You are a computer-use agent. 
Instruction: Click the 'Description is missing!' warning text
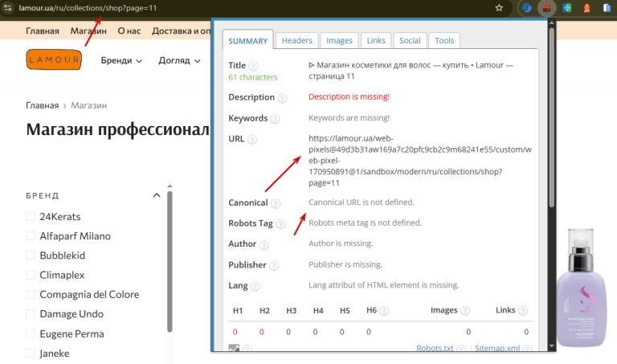(349, 96)
